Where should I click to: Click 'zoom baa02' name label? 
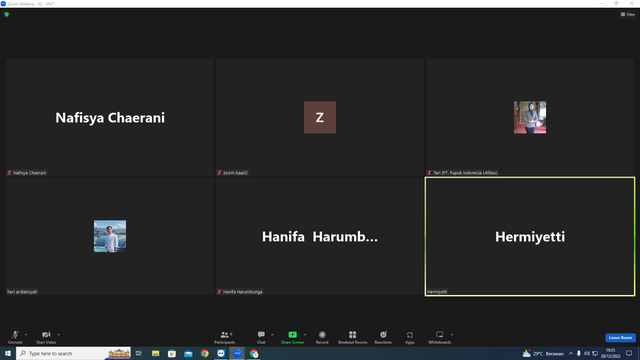pos(235,173)
